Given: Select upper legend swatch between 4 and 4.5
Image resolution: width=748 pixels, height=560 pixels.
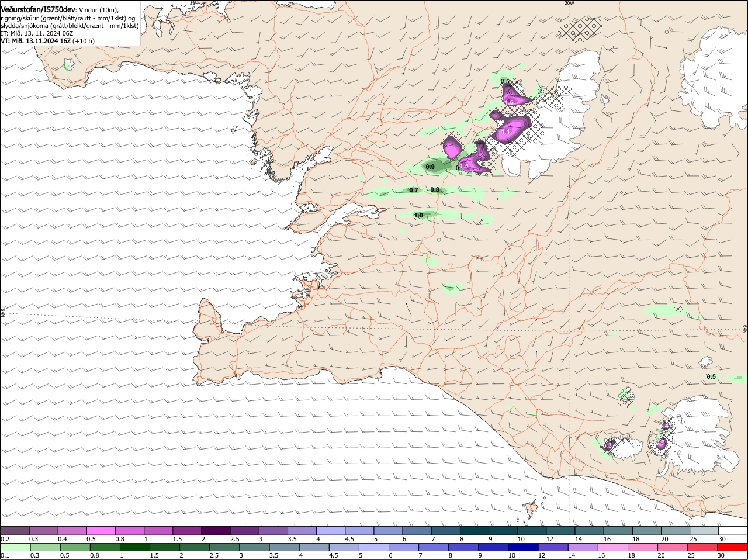Looking at the screenshot, I should coord(331,530).
